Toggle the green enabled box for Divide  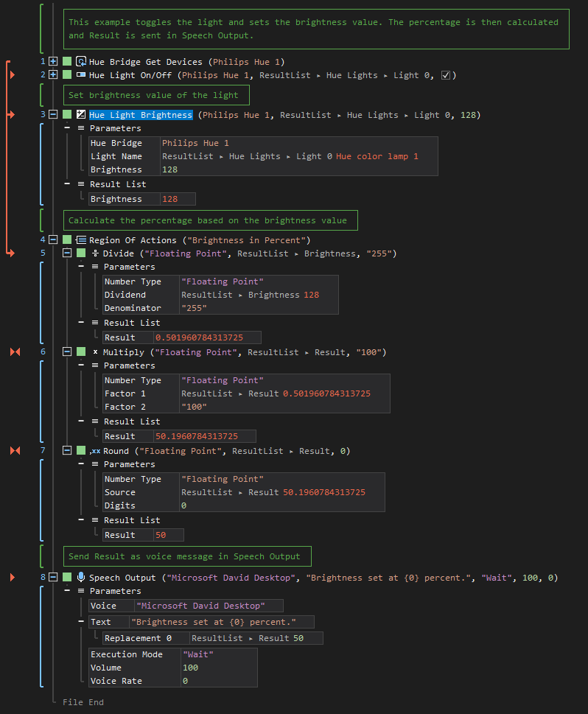[x=81, y=253]
